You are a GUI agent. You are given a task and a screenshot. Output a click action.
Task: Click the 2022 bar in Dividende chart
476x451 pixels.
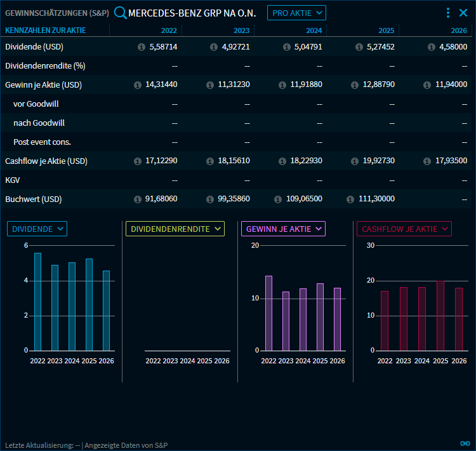click(37, 302)
